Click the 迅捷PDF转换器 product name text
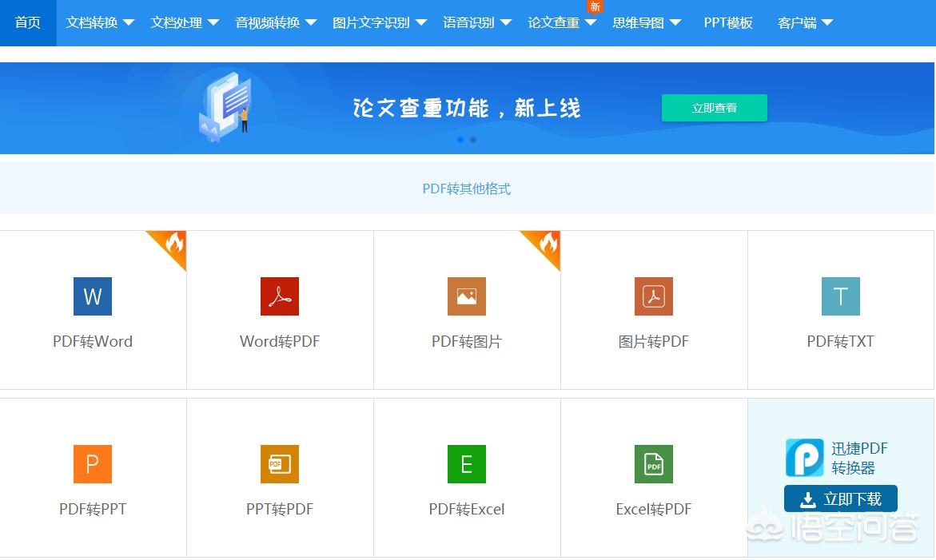Screen dimensions: 936x560 coord(859,458)
